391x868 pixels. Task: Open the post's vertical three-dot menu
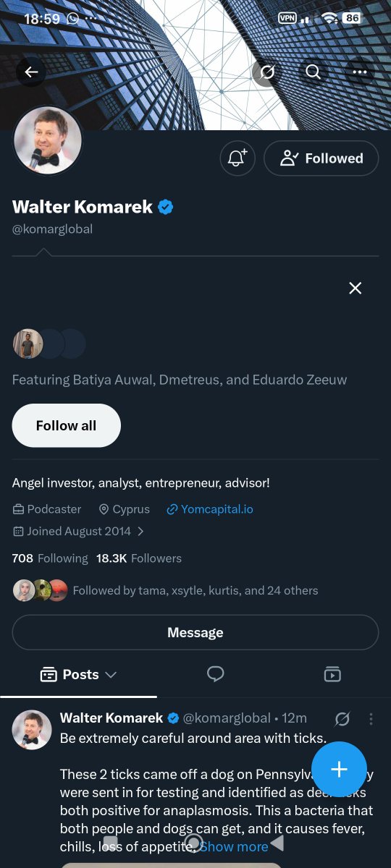[x=371, y=718]
